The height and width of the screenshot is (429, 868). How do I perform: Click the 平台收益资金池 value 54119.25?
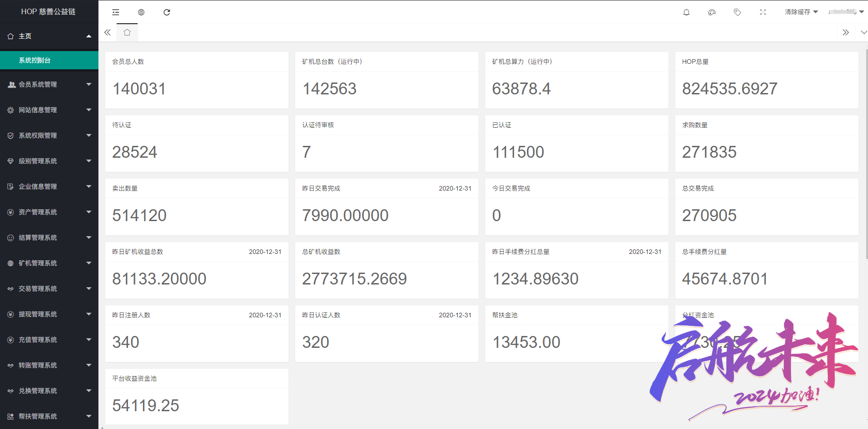145,405
